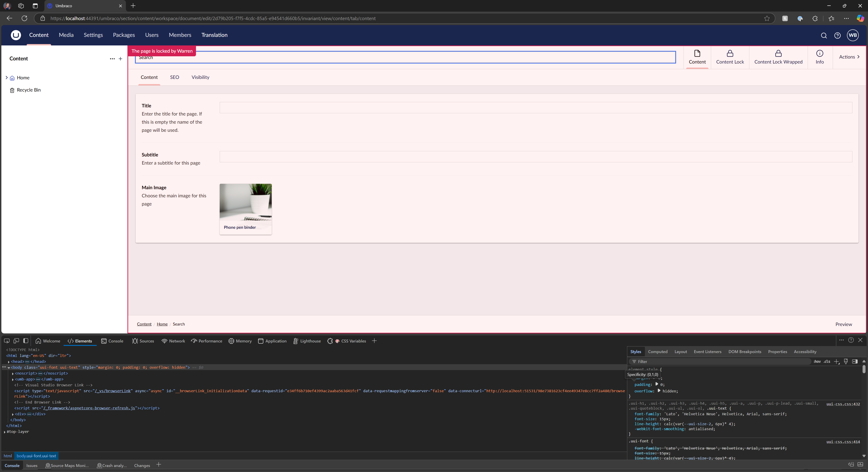The width and height of the screenshot is (868, 472).
Task: Expand the overflow shorthand property triangle
Action: coord(659,391)
